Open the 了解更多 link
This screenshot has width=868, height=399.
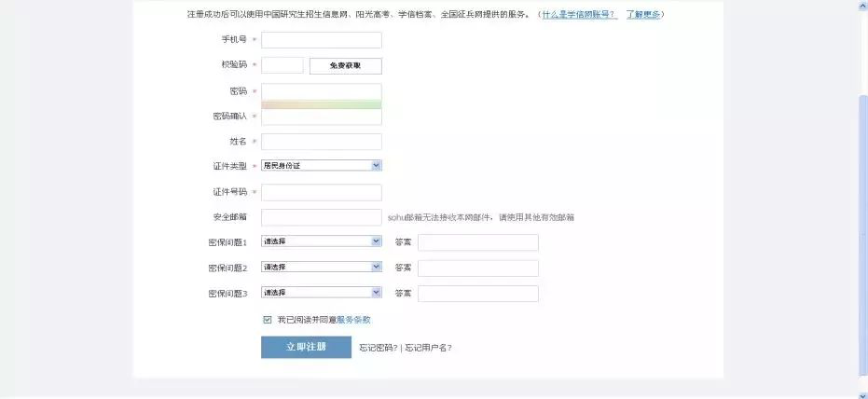tap(642, 14)
